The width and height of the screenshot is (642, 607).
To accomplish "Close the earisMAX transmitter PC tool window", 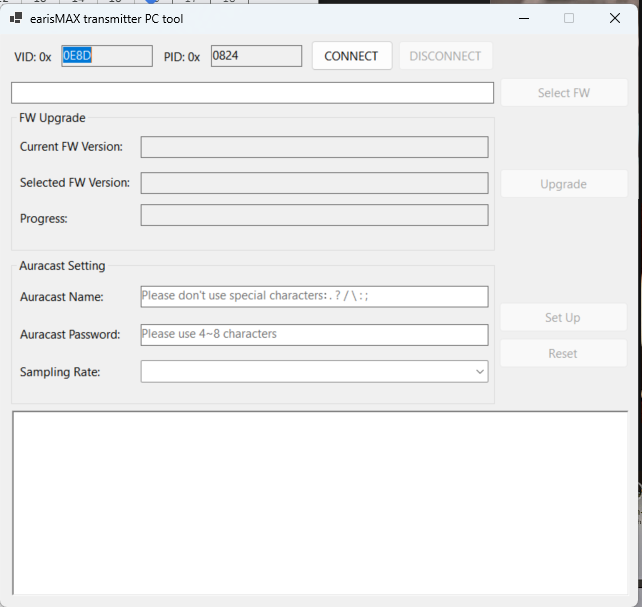I will [615, 18].
